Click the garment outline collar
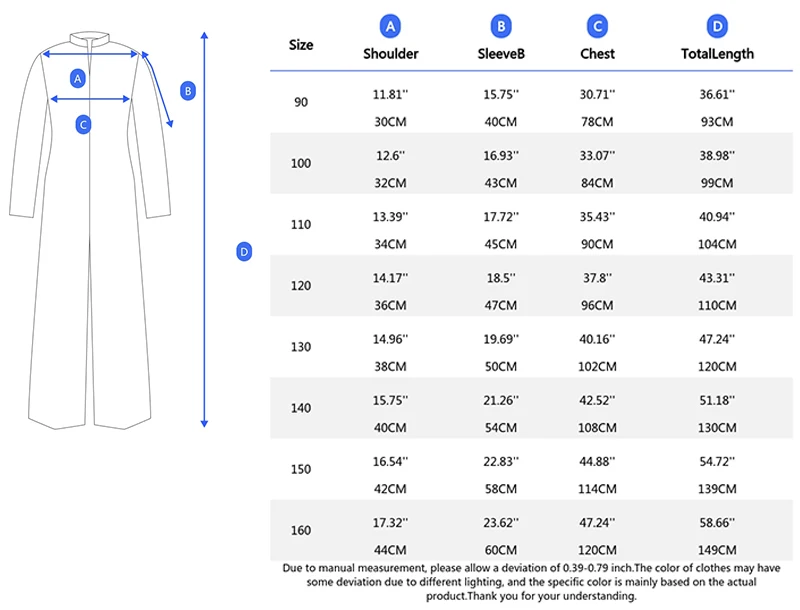Image resolution: width=800 pixels, height=610 pixels. (x=90, y=40)
